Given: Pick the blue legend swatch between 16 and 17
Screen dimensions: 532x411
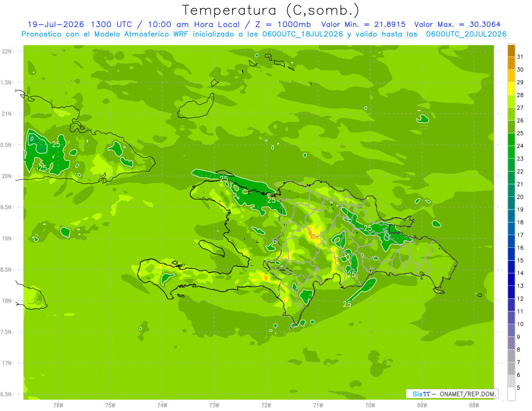Looking at the screenshot, I should pyautogui.click(x=511, y=241).
